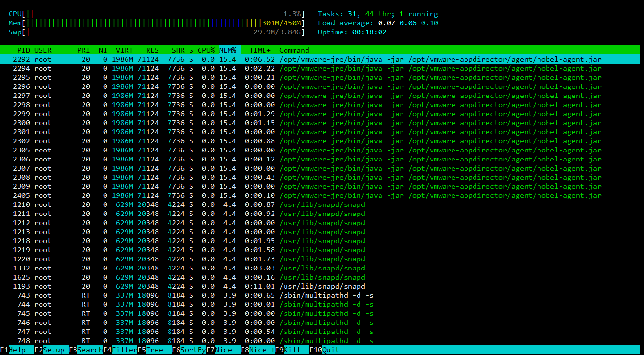Select java process row PID 2305
The width and height of the screenshot is (644, 355).
320,150
